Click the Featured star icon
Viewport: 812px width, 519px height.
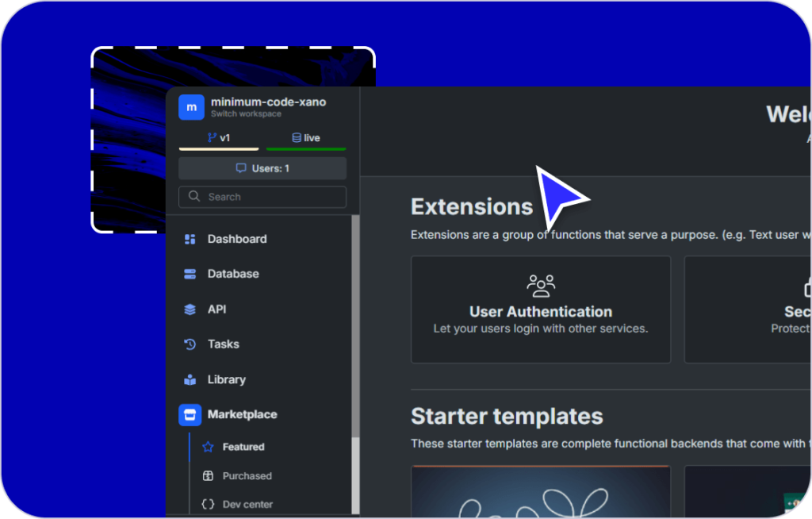(208, 447)
